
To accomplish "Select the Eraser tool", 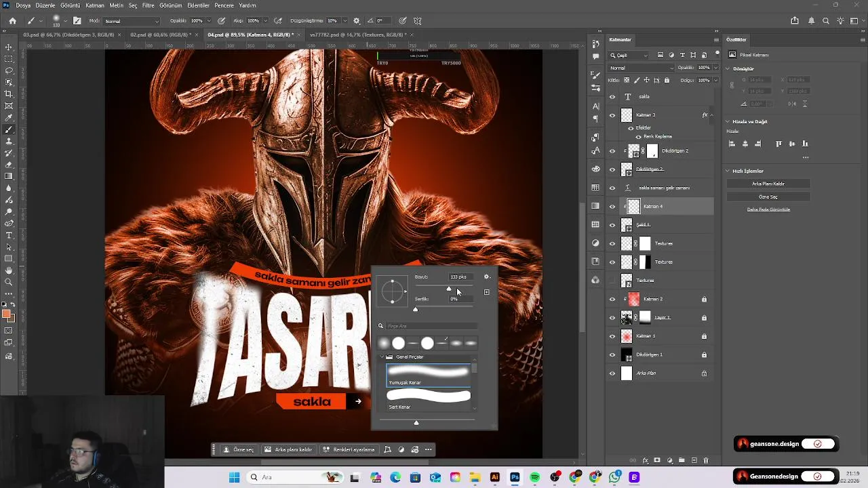I will click(9, 165).
